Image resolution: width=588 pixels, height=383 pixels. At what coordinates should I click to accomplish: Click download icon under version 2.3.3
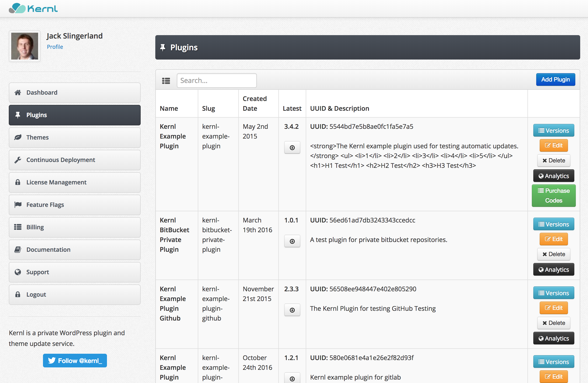(292, 310)
